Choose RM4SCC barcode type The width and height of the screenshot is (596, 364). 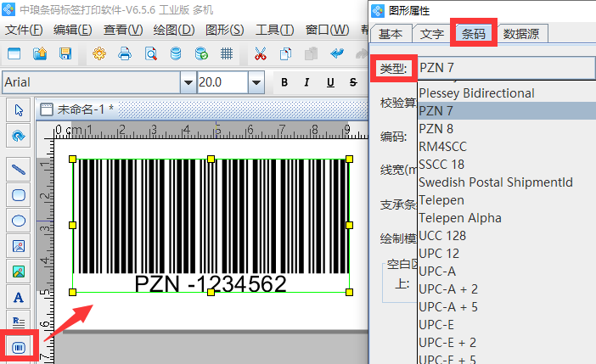(506, 147)
